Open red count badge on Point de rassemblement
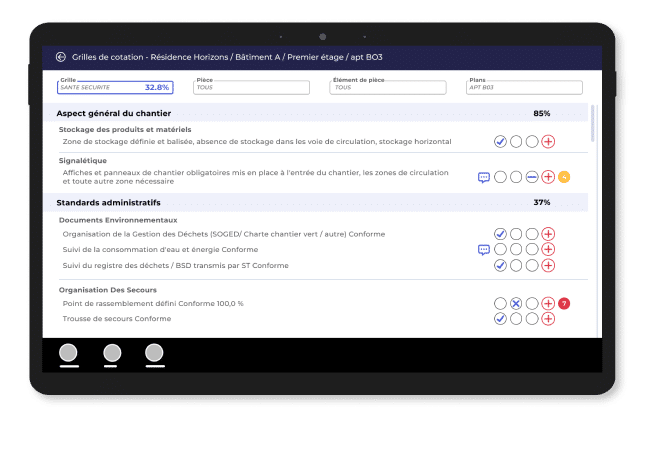This screenshot has width=654, height=465. click(564, 304)
